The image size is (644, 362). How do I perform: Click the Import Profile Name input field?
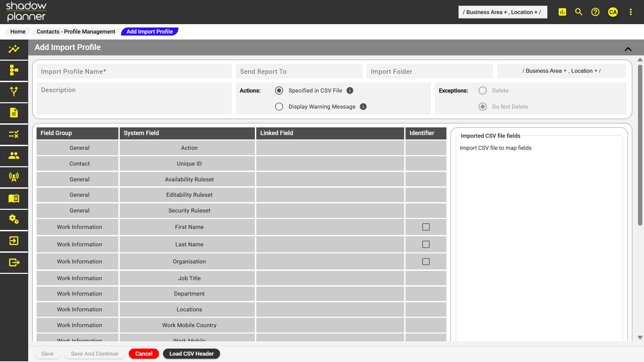pos(134,71)
